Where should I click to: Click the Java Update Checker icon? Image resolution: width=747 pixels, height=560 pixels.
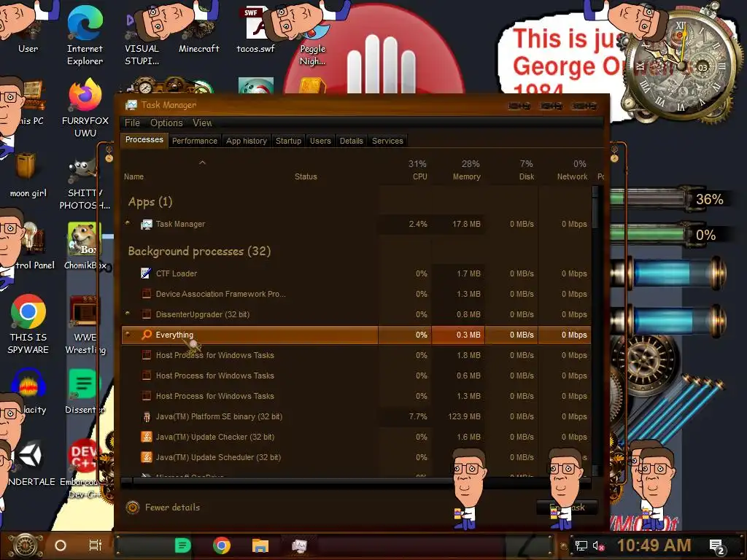(x=146, y=437)
